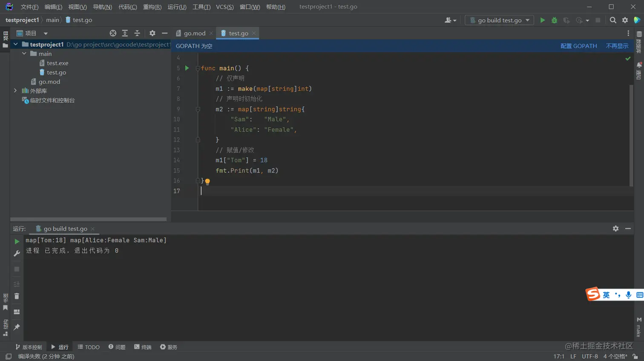Click the project panel horizontal scrollbar

[x=88, y=219]
